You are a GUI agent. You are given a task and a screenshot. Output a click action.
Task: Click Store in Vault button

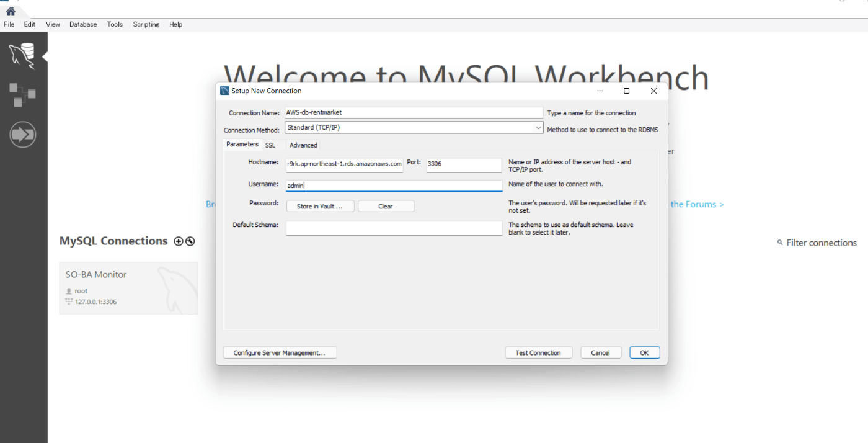[320, 206]
